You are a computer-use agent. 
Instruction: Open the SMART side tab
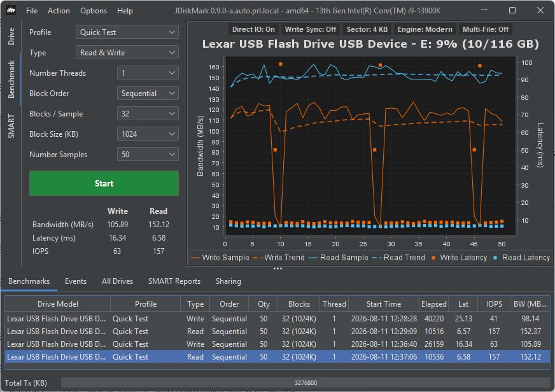11,126
